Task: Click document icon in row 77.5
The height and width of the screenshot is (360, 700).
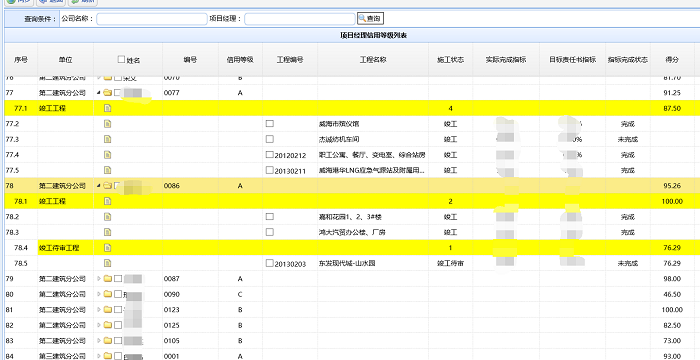Action: click(107, 170)
